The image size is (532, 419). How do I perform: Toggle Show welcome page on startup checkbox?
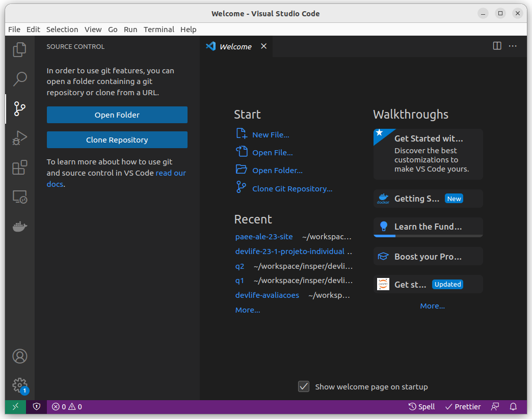point(304,386)
